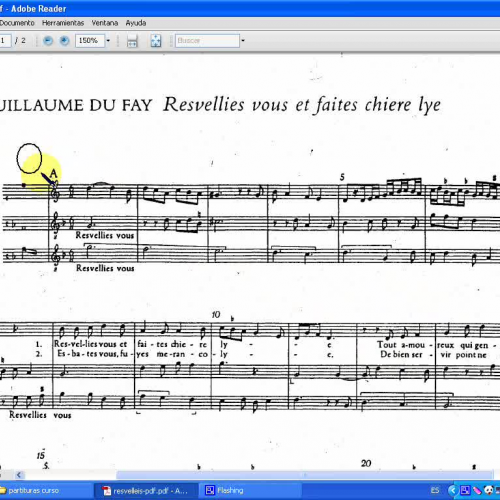
Task: Click the zoom in plus icon
Action: click(64, 41)
